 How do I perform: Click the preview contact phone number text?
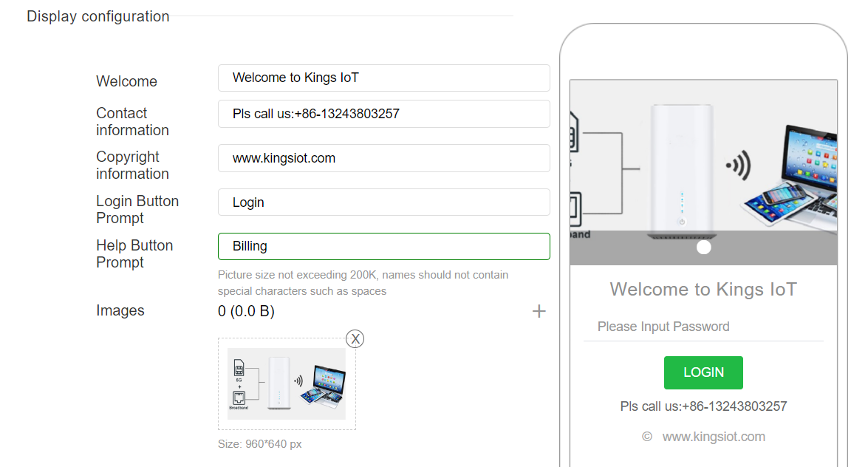[x=703, y=406]
